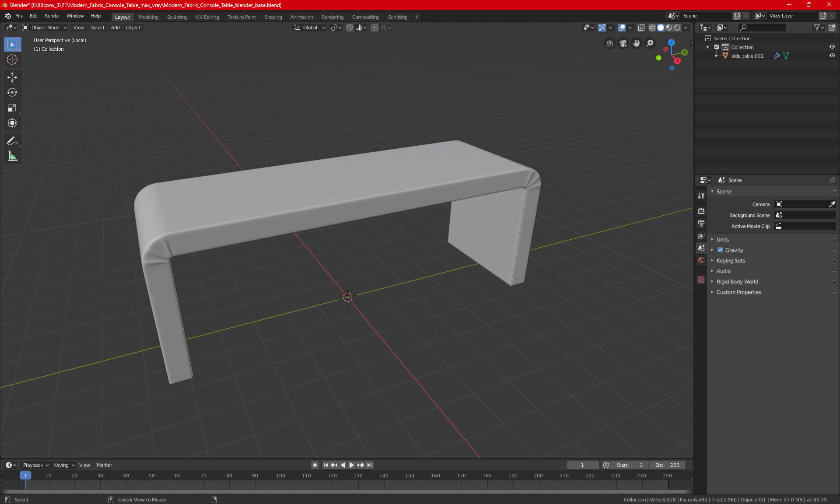Choose the Move tool

[12, 77]
